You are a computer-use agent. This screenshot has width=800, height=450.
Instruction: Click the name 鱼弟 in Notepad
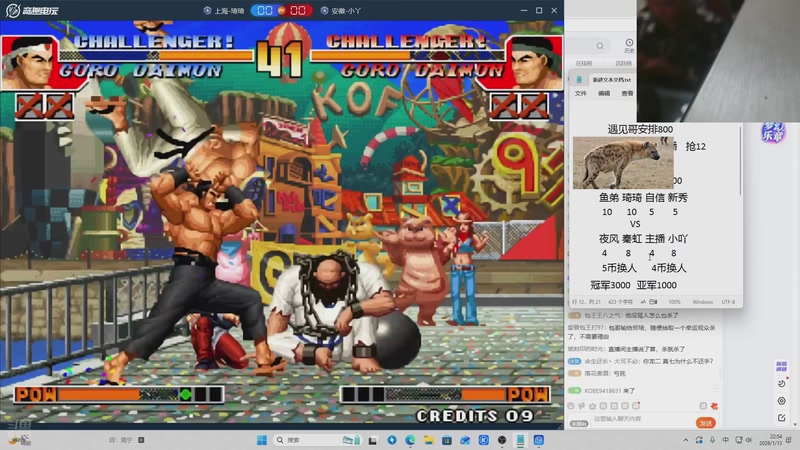[609, 197]
